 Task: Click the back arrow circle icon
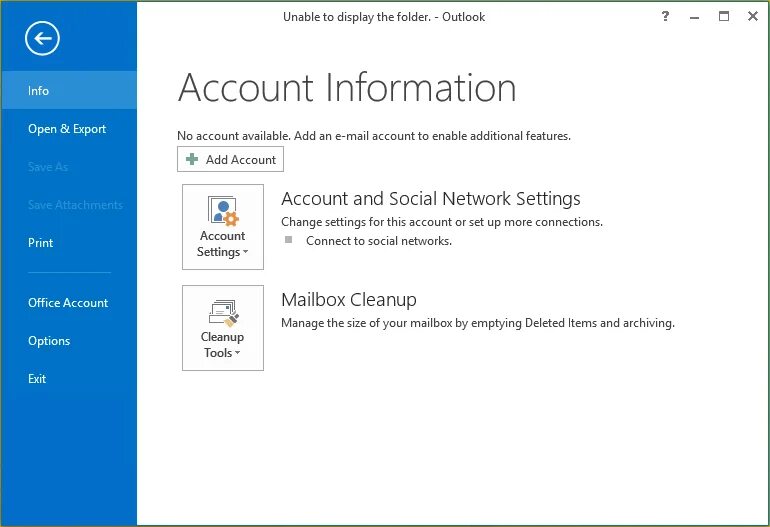pos(42,38)
